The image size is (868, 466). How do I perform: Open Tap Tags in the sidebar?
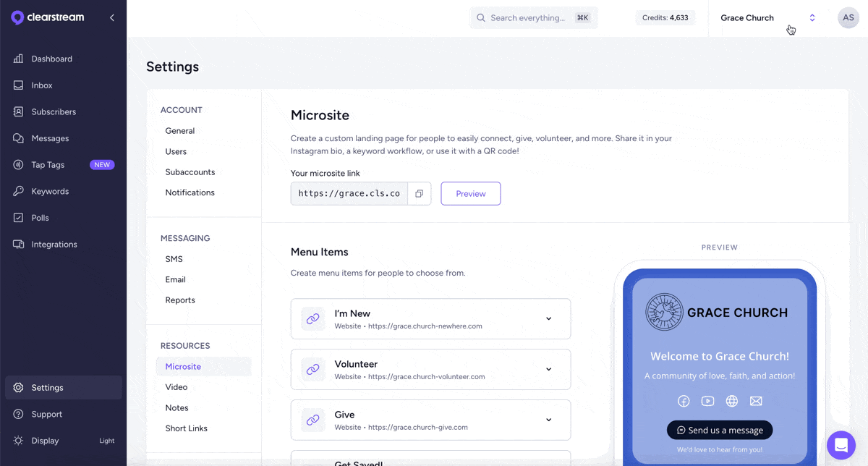pyautogui.click(x=48, y=165)
